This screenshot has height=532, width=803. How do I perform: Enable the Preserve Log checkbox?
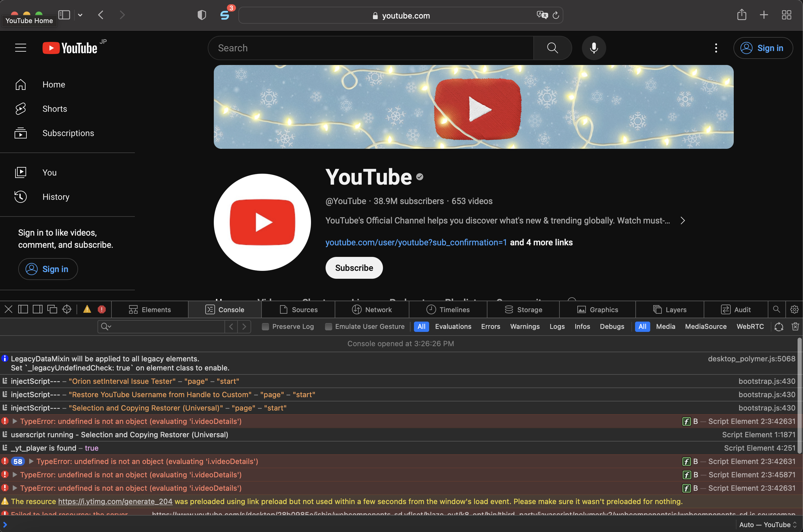[x=265, y=327]
